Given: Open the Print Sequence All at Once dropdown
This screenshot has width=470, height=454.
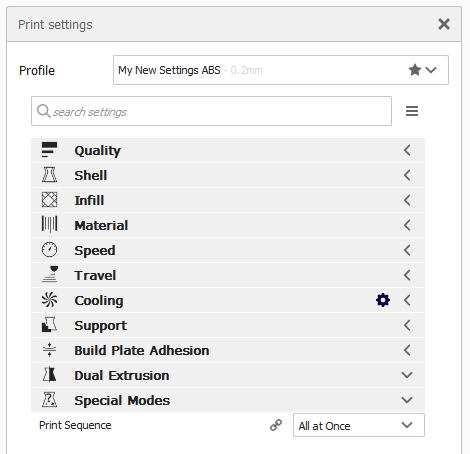Looking at the screenshot, I should (359, 425).
